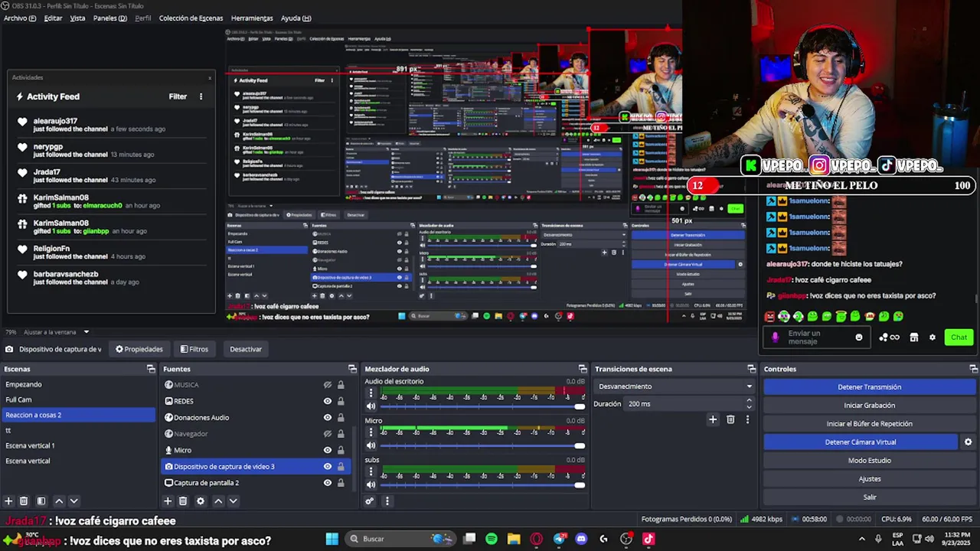Open scene filters icon in Escenas
980x551 pixels.
(x=41, y=501)
